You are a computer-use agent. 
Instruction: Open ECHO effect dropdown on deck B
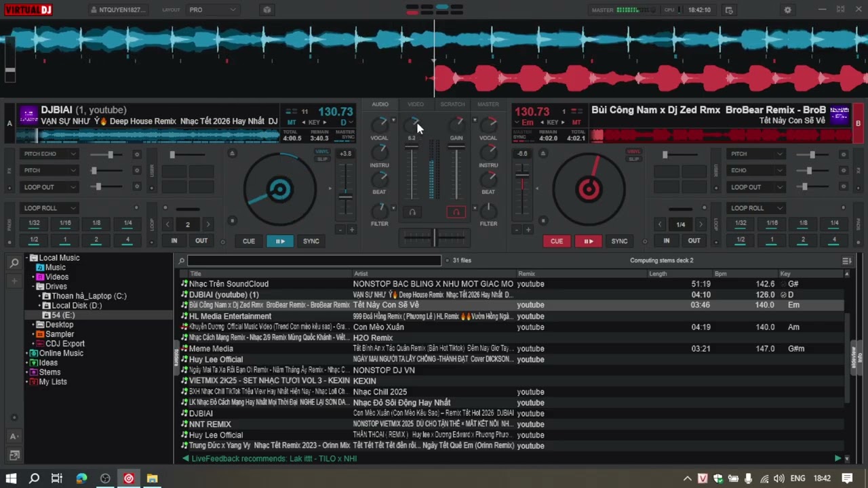point(755,170)
